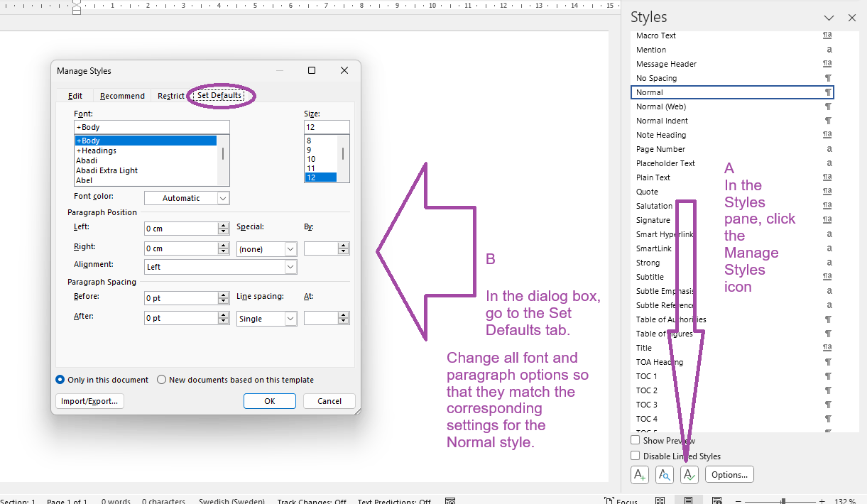Image resolution: width=867 pixels, height=504 pixels.
Task: Pick size 11 in the size list
Action: (x=321, y=168)
